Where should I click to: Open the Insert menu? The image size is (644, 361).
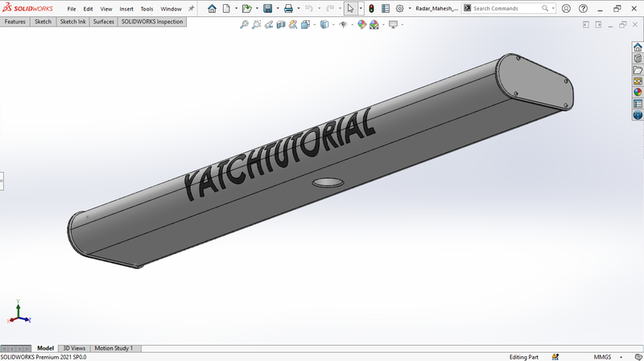[x=126, y=9]
